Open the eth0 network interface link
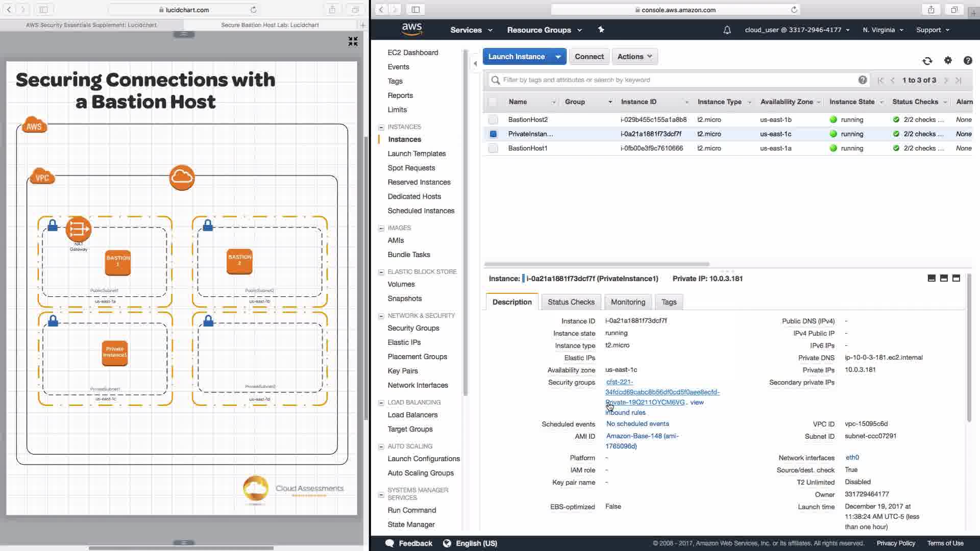Viewport: 980px width, 551px height. click(852, 458)
